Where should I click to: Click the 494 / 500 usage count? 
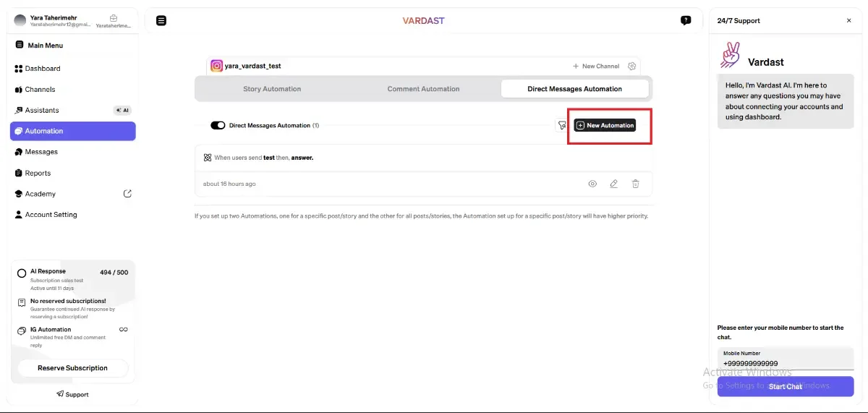pos(114,272)
